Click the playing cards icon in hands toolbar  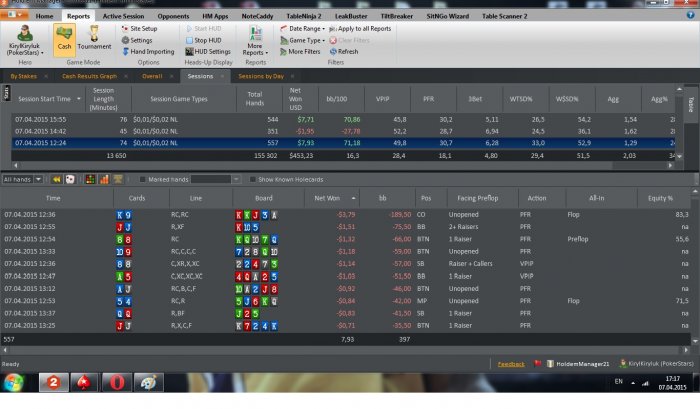70,179
